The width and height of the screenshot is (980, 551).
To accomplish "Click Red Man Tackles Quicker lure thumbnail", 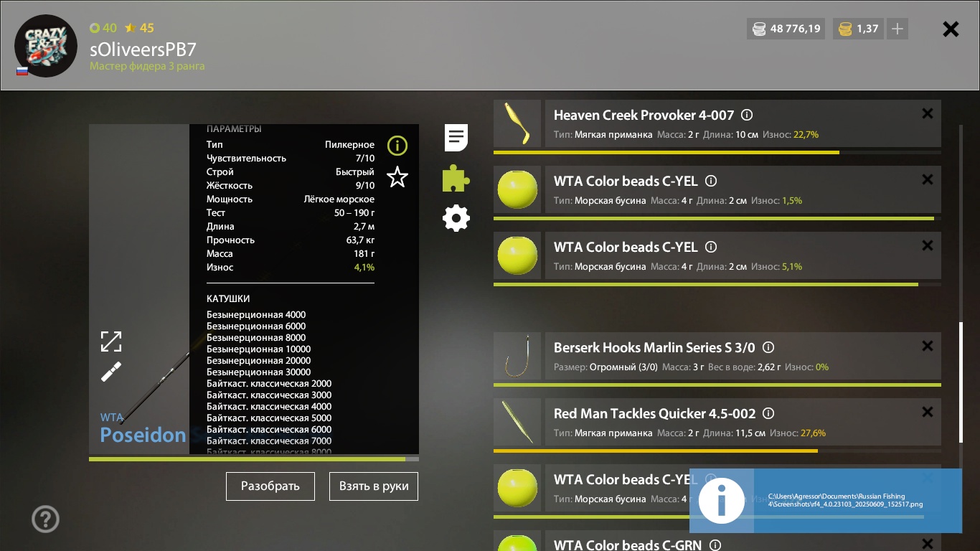I will click(517, 422).
